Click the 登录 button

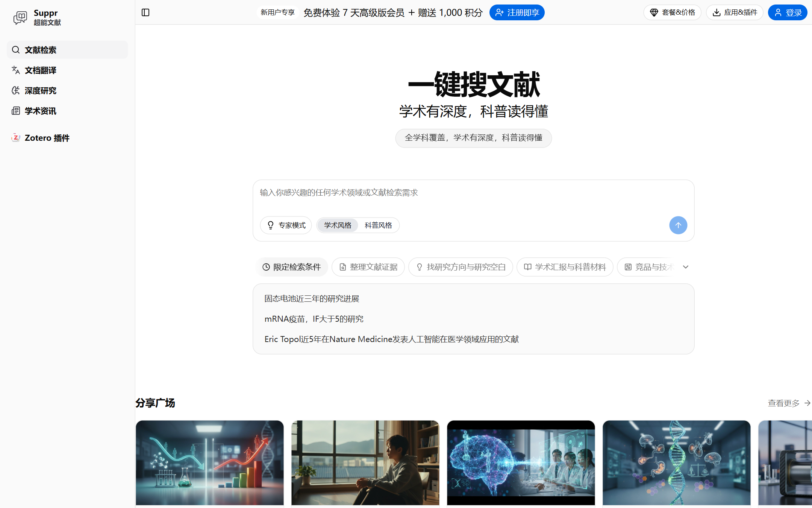(788, 12)
